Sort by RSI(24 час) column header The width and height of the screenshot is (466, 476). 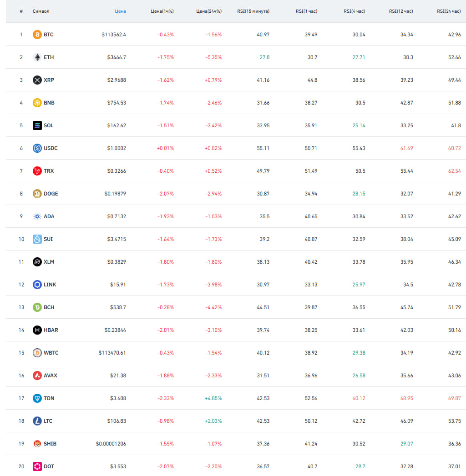click(x=449, y=11)
